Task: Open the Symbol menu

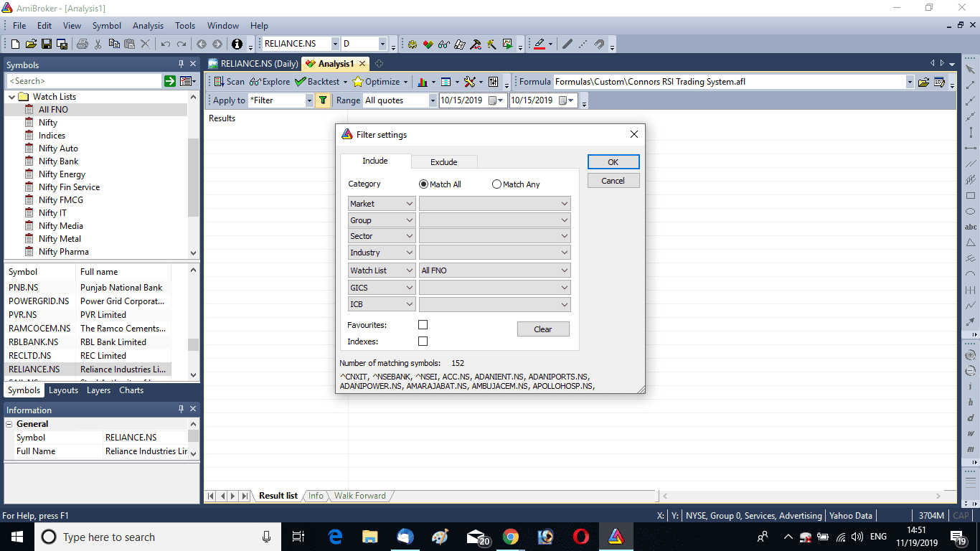Action: tap(107, 26)
